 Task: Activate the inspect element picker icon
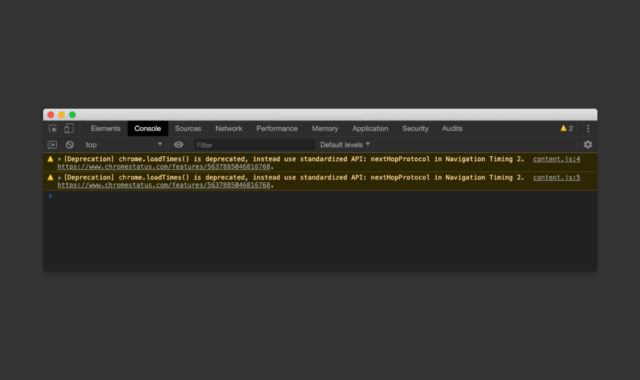coord(53,129)
